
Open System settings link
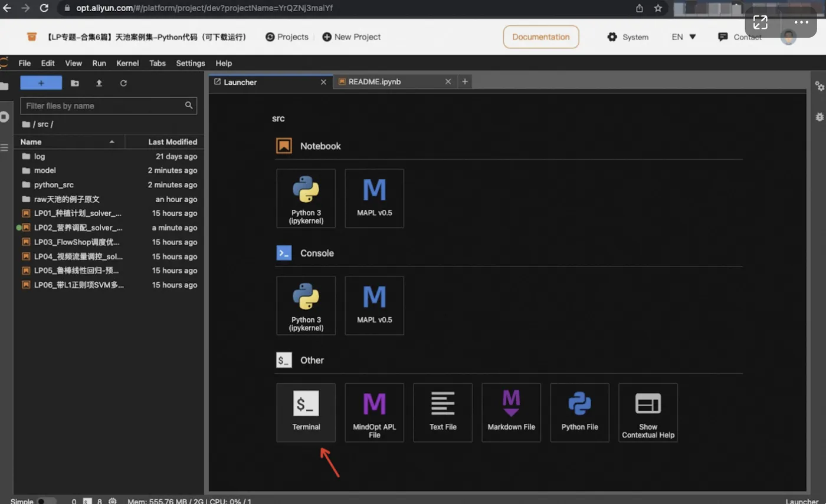point(628,37)
